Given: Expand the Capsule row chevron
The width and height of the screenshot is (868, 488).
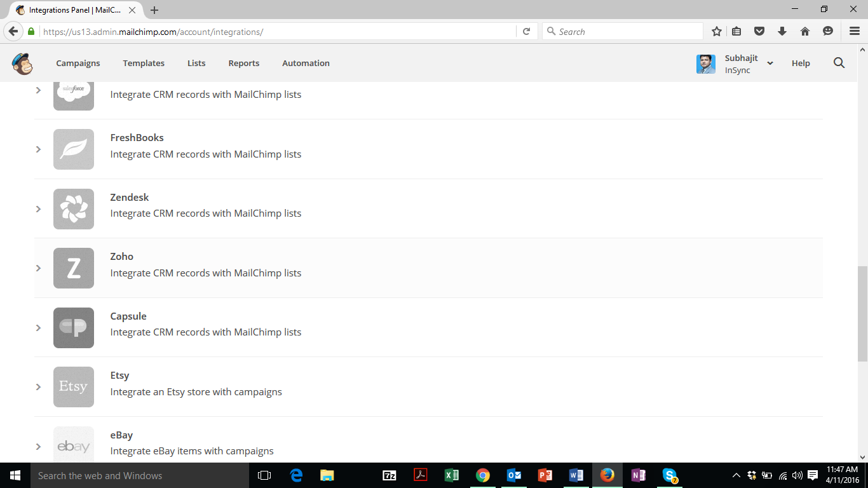Looking at the screenshot, I should [x=38, y=328].
